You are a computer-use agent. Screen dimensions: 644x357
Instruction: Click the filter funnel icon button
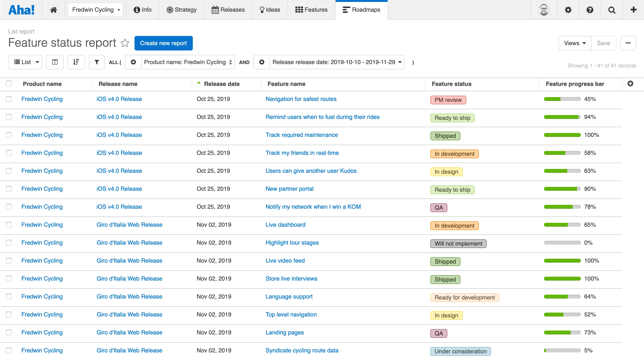pos(97,62)
